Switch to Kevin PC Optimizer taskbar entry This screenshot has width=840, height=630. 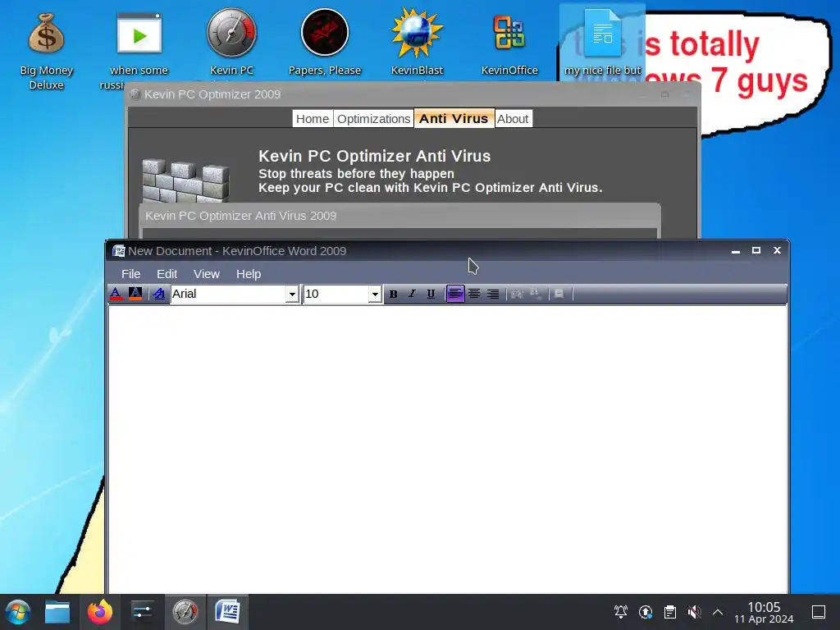pyautogui.click(x=185, y=612)
